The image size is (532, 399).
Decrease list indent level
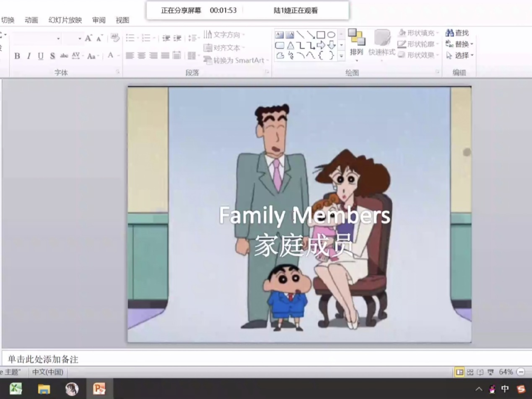point(166,37)
